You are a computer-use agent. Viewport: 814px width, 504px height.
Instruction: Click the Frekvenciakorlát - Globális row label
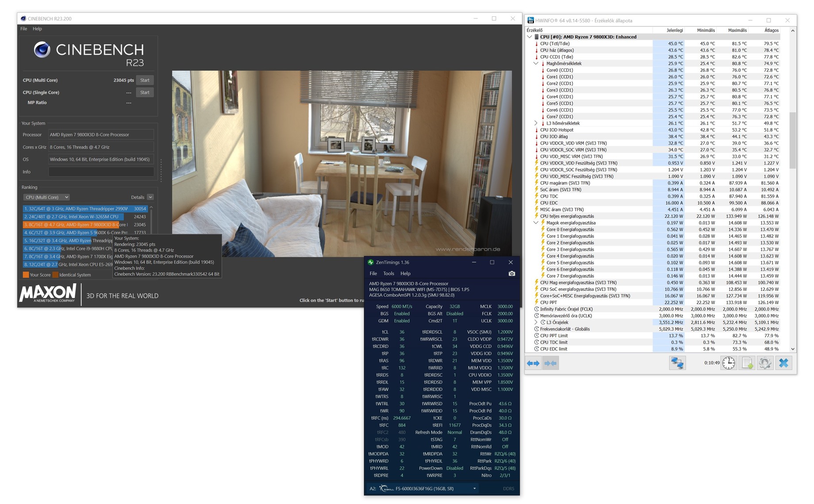pyautogui.click(x=564, y=329)
